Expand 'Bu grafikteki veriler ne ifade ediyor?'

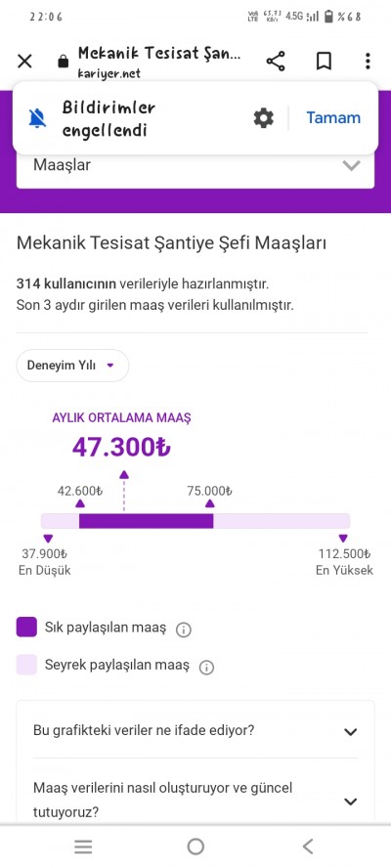pos(195,731)
